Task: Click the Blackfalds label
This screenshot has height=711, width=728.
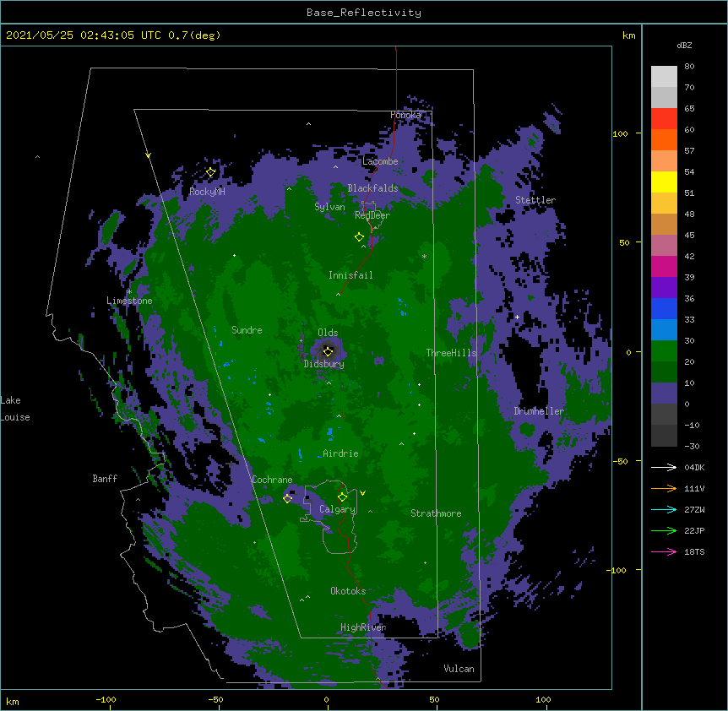Action: (372, 188)
